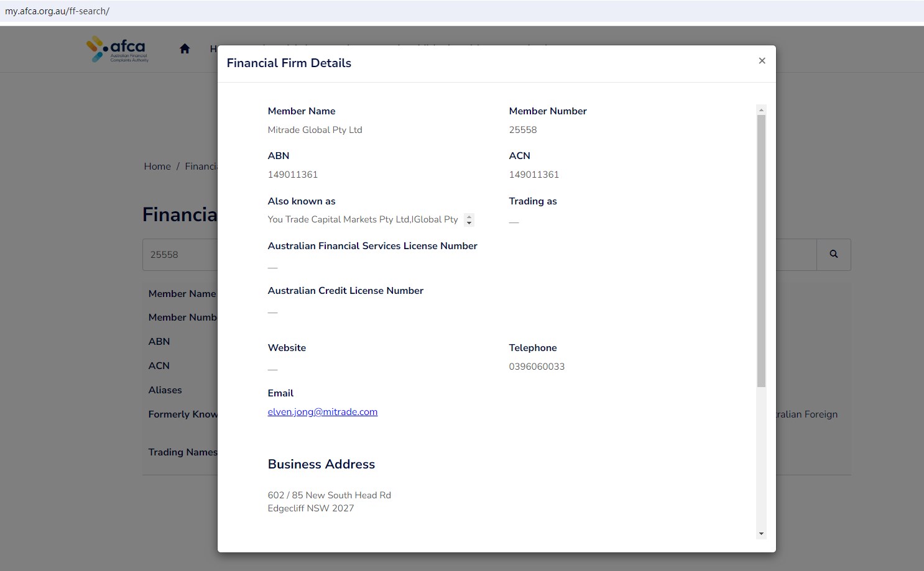Select the member name Mitrade Global Pty Ltd

pyautogui.click(x=315, y=130)
